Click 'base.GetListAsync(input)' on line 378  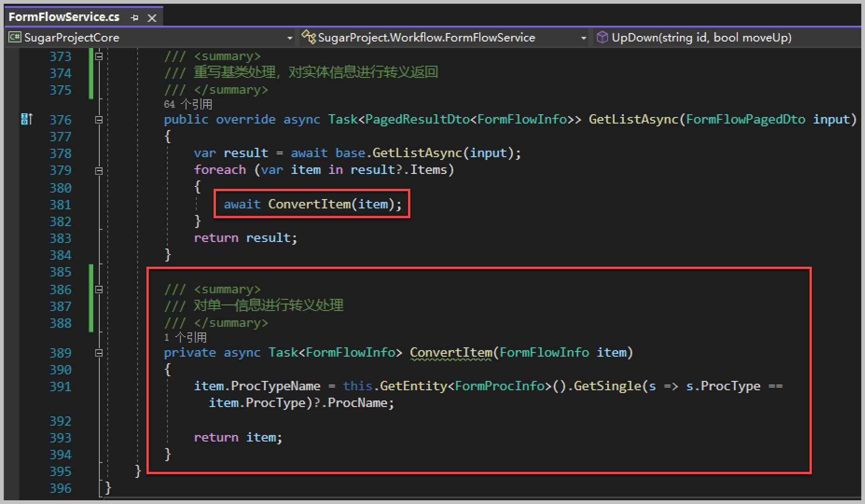pyautogui.click(x=424, y=153)
